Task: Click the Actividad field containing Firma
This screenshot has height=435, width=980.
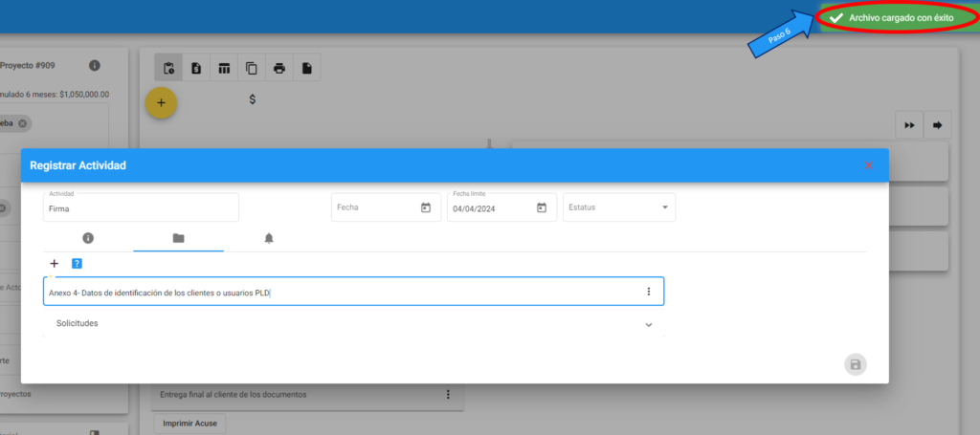Action: coord(142,207)
